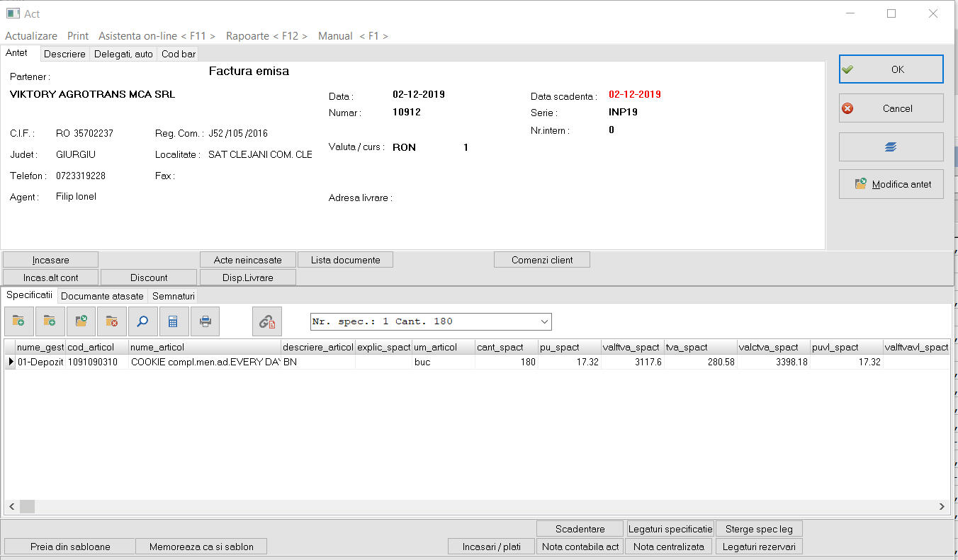
Task: Click the chain link document icon
Action: click(267, 321)
